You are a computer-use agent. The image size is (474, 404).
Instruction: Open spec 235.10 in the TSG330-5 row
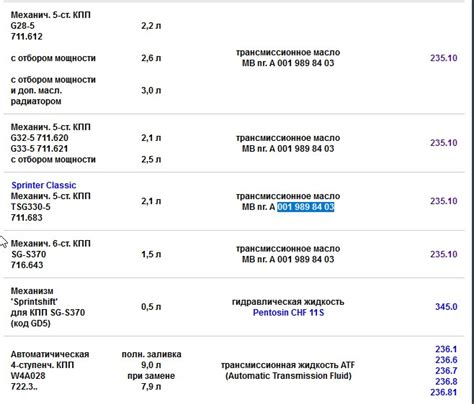point(444,201)
